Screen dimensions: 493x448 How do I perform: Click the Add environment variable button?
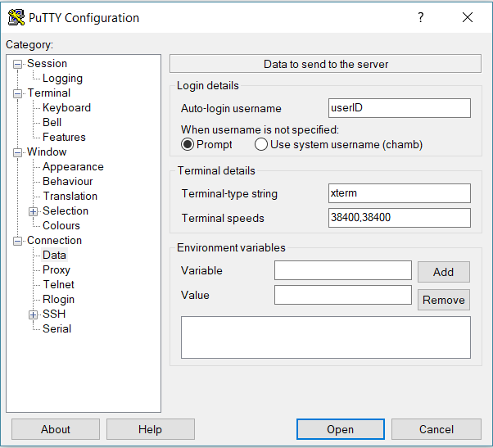tap(443, 272)
